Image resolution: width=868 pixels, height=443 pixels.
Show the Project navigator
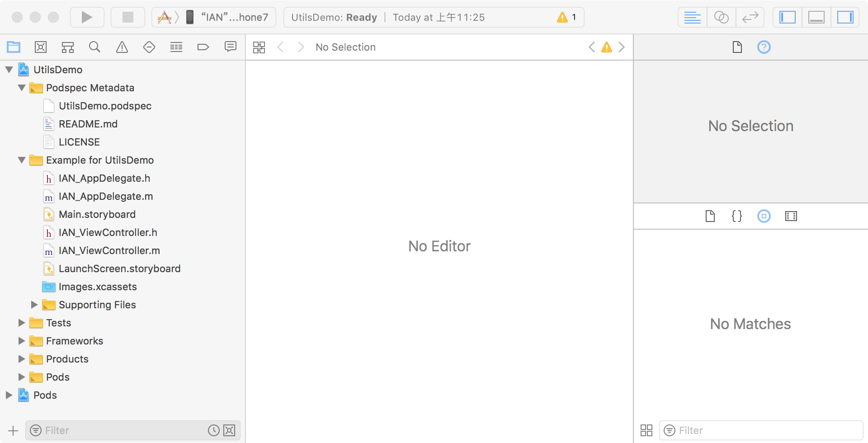click(14, 47)
